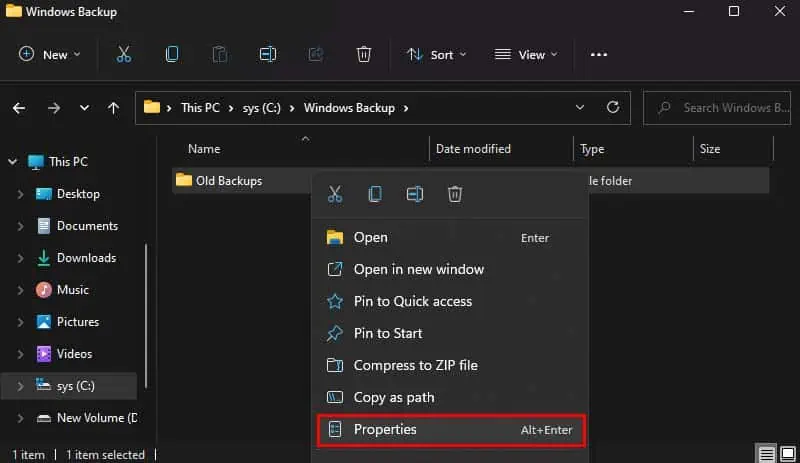800x463 pixels.
Task: Cut Old Backups using the context menu scissors icon
Action: (335, 194)
